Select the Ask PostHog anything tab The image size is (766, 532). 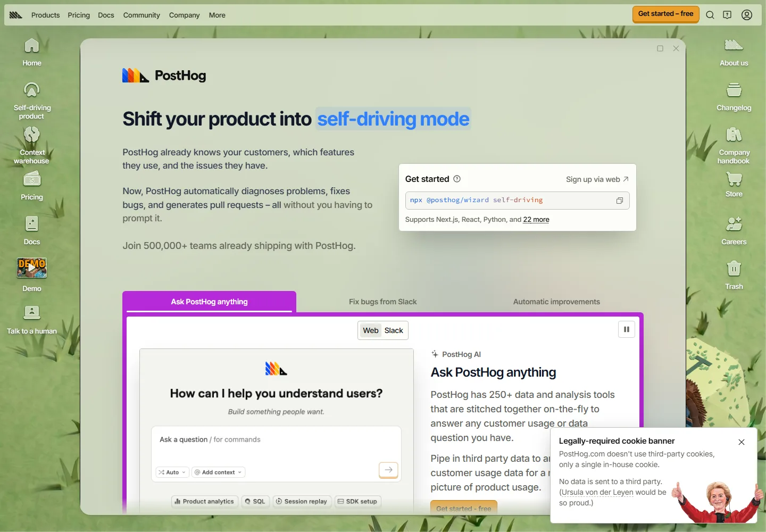[x=209, y=302]
